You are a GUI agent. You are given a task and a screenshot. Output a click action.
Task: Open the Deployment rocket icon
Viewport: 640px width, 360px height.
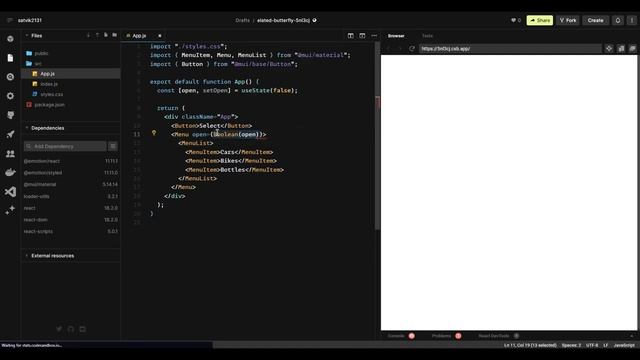(10, 134)
